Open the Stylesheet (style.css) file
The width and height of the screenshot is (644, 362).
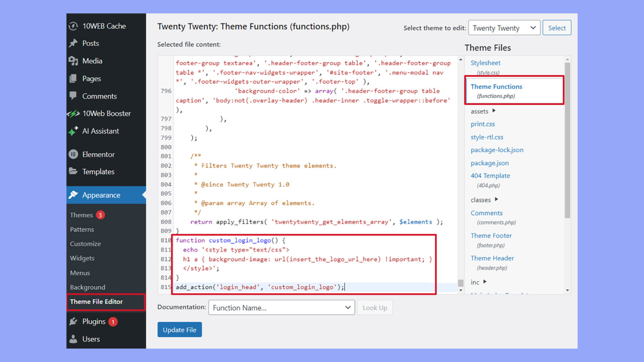(485, 62)
